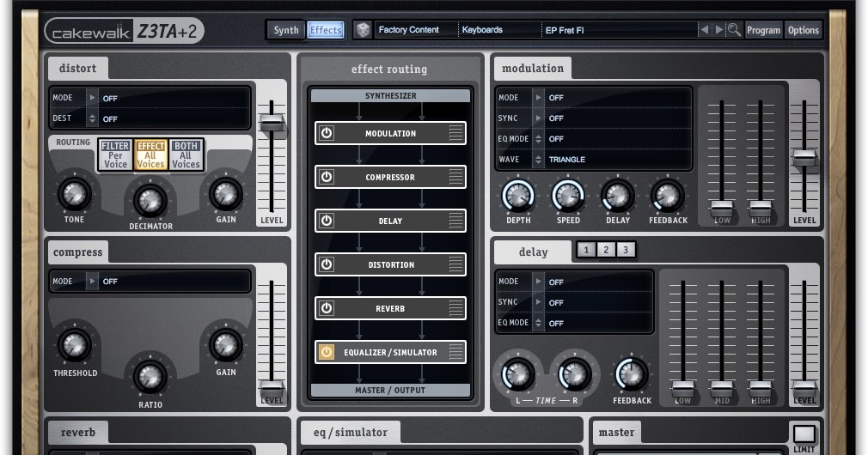Click the compress RATIO knob
The image size is (868, 455).
(x=150, y=378)
